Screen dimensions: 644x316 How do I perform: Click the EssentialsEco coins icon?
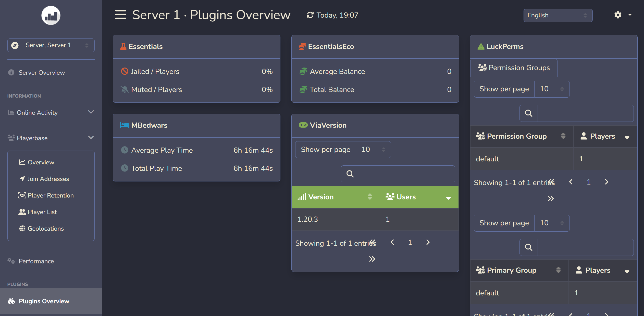point(302,46)
